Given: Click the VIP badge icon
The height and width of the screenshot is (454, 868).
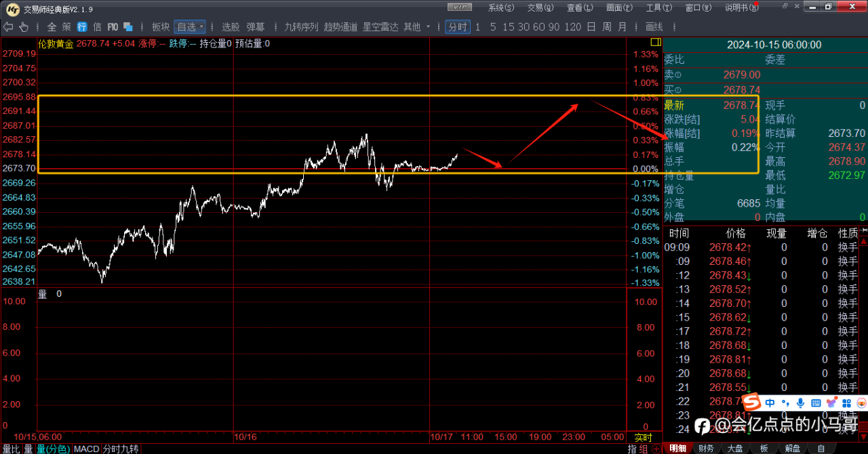Looking at the screenshot, I should pyautogui.click(x=460, y=7).
